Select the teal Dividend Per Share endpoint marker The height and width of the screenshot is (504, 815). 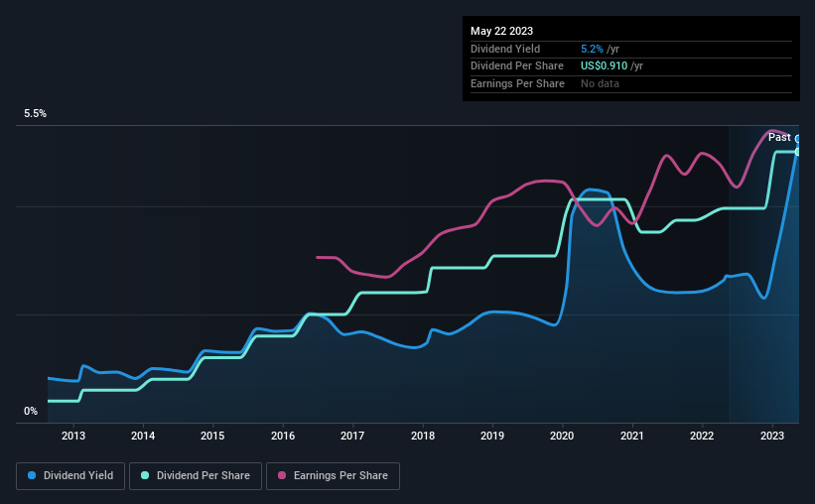[798, 152]
